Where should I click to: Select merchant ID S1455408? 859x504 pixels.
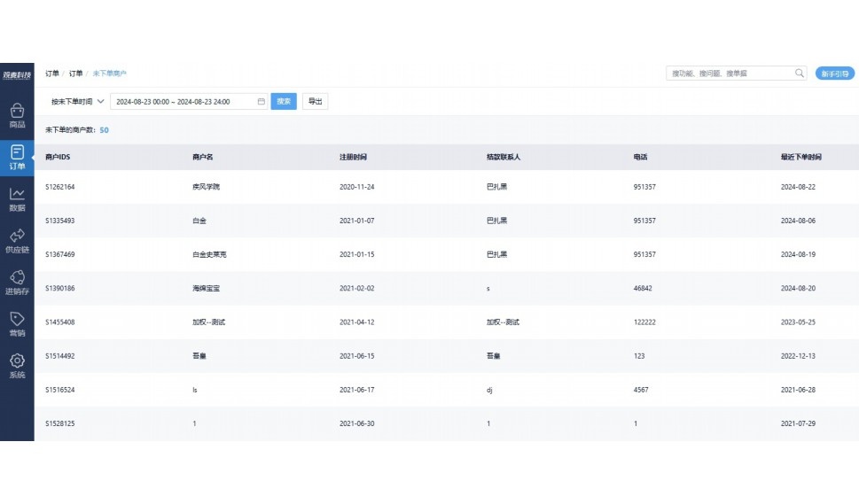[x=59, y=322]
